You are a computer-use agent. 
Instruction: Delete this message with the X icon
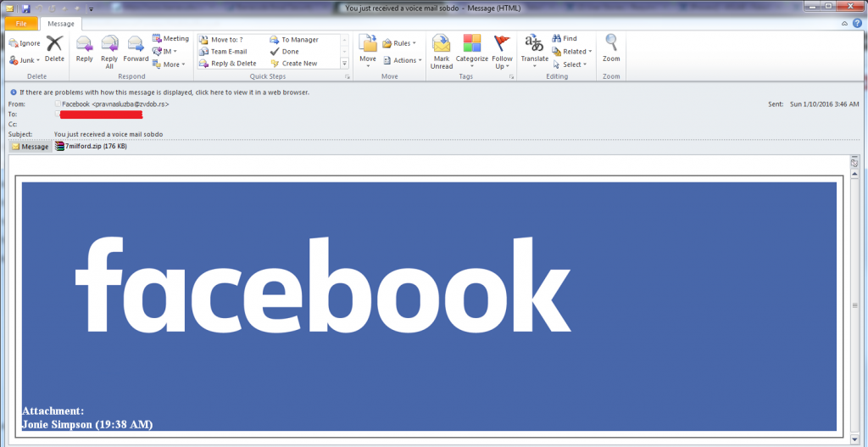[54, 48]
